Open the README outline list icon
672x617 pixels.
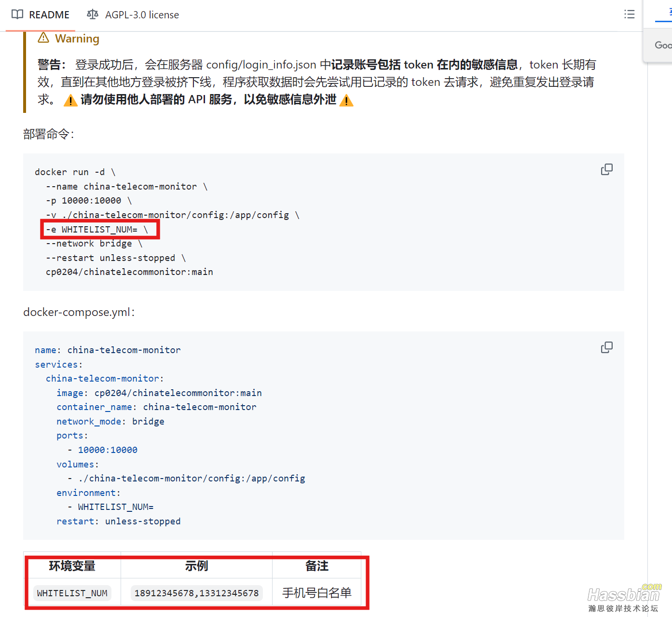tap(629, 14)
